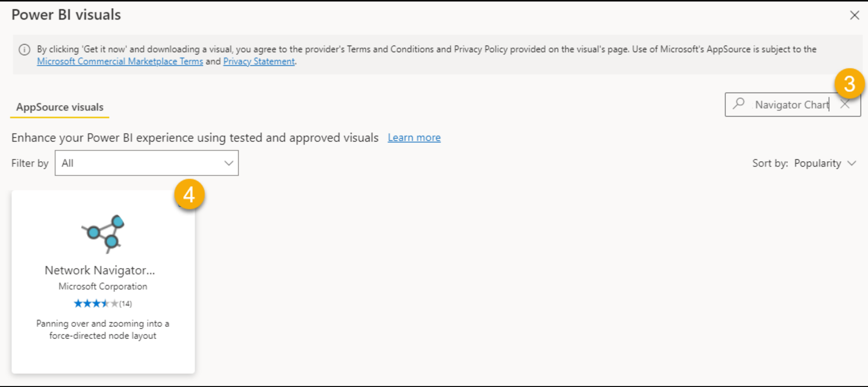
Task: Click the chevron arrow in the Filter by box
Action: tap(229, 163)
